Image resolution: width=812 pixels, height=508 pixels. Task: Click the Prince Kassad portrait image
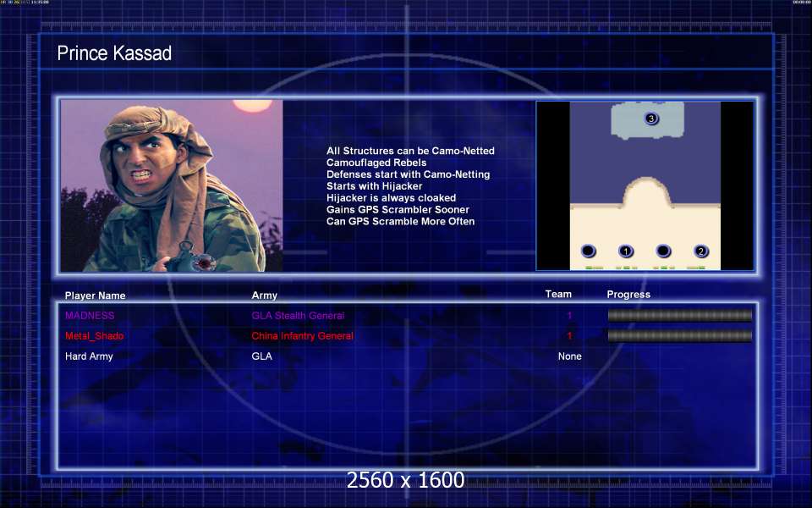tap(172, 185)
